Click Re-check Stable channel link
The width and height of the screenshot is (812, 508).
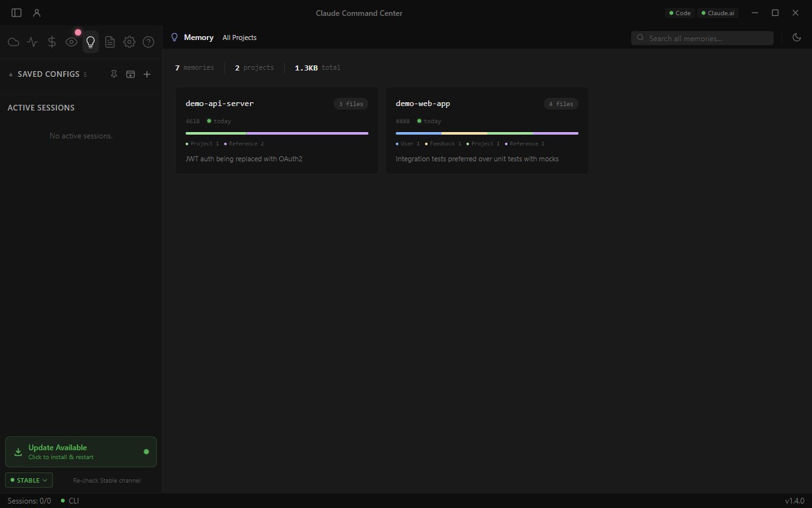point(107,481)
